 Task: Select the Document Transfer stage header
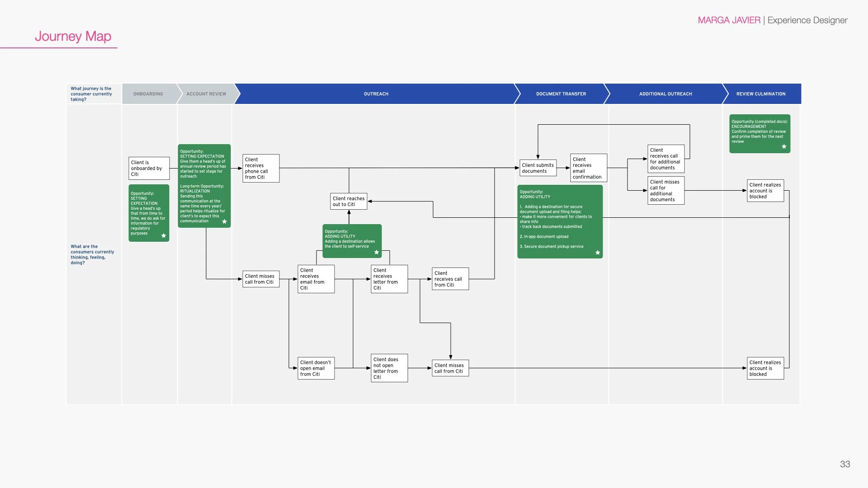[x=561, y=94]
